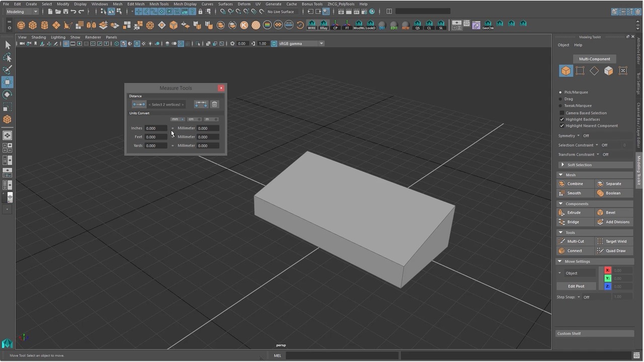Open the sRGB gamma dropdown
The height and width of the screenshot is (362, 644).
[321, 43]
